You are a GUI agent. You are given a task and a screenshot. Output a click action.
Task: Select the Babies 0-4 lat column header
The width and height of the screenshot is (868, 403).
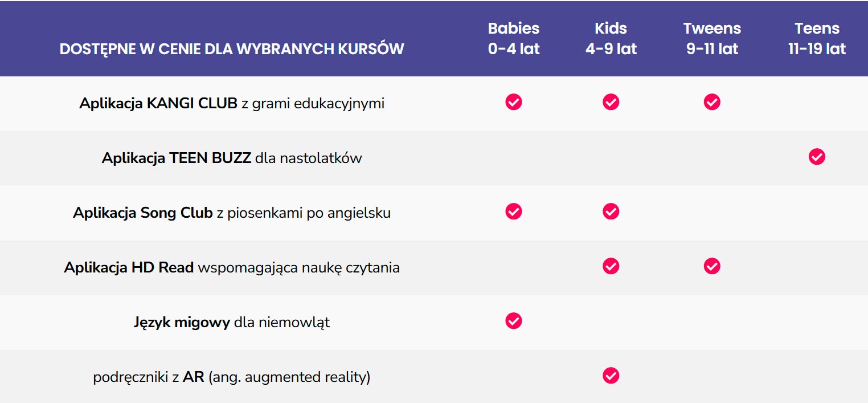pos(514,38)
